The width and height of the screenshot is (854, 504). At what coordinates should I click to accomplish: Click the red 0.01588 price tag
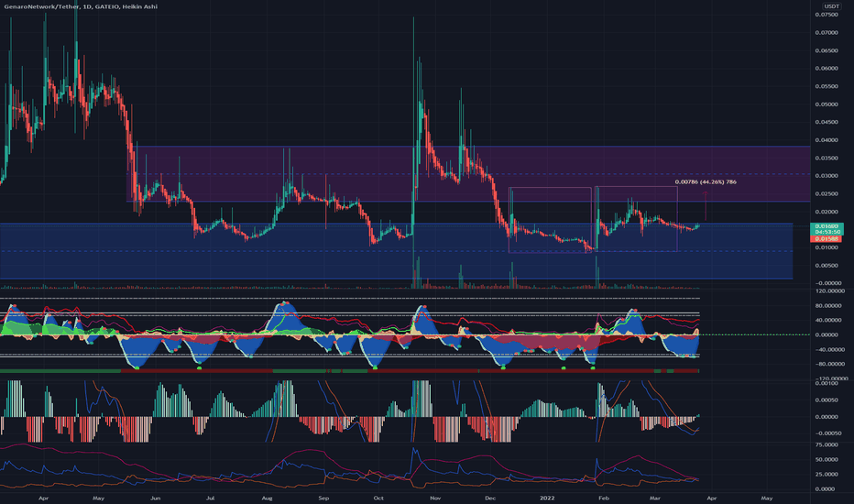[x=827, y=238]
